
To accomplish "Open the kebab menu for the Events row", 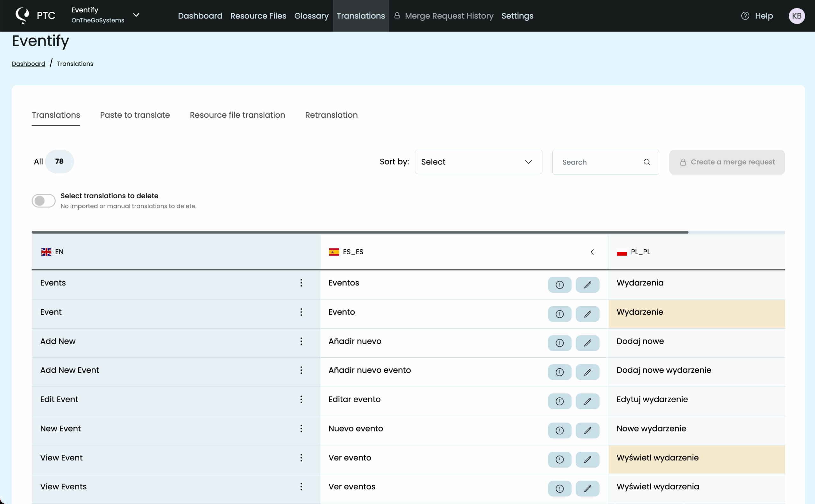I will [x=301, y=283].
